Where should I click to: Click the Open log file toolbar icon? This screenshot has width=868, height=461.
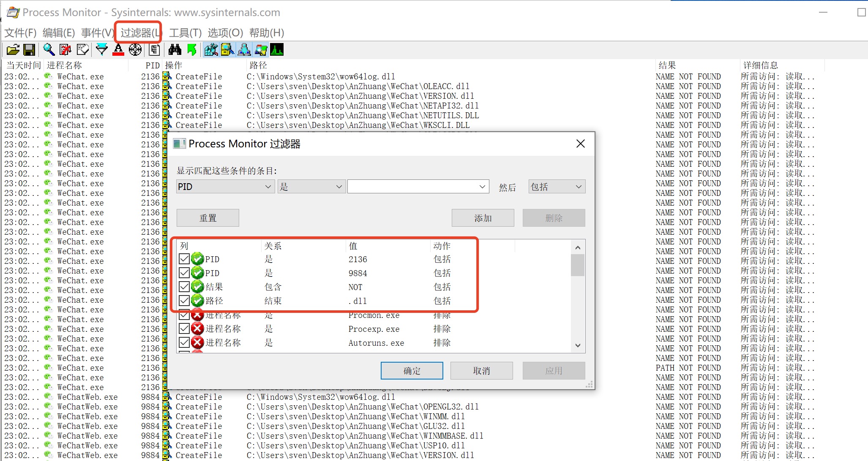[x=13, y=50]
